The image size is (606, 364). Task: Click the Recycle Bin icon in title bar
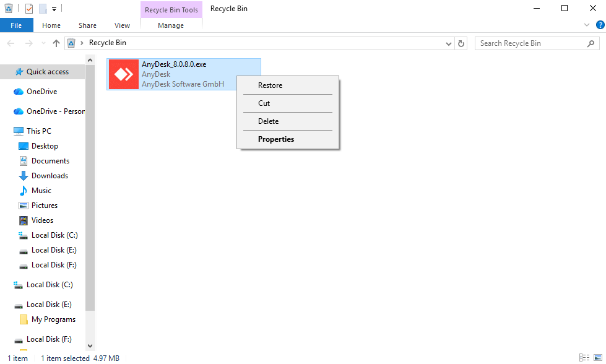(x=9, y=8)
